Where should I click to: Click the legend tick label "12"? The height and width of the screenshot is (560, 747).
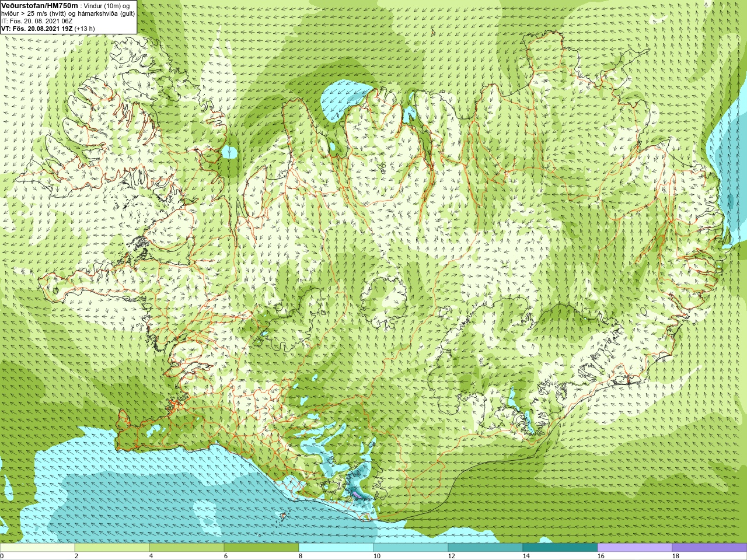click(452, 556)
